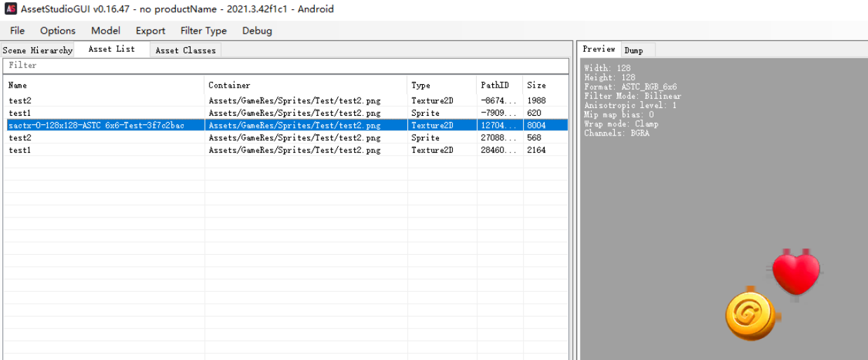Click the PathID cell starting with 28460

click(498, 150)
